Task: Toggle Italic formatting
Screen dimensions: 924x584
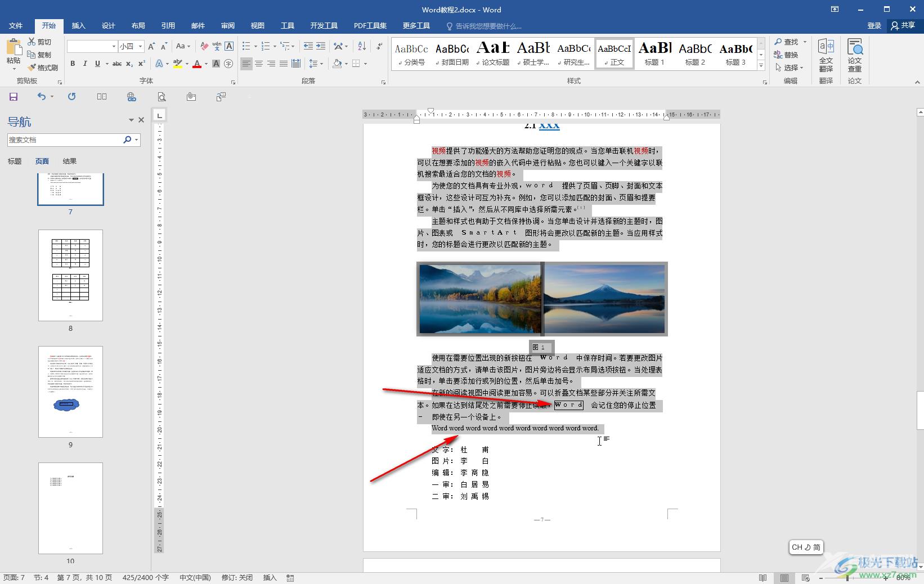Action: pos(85,64)
